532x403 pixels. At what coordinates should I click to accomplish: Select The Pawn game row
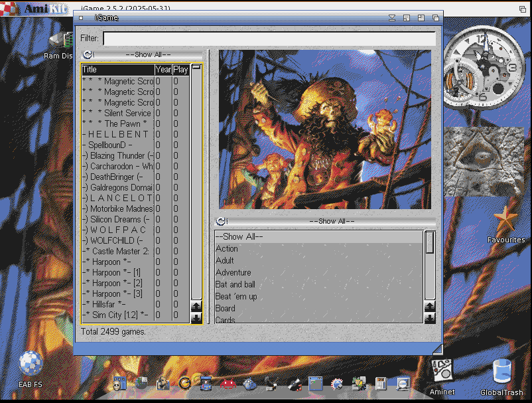[x=136, y=123]
